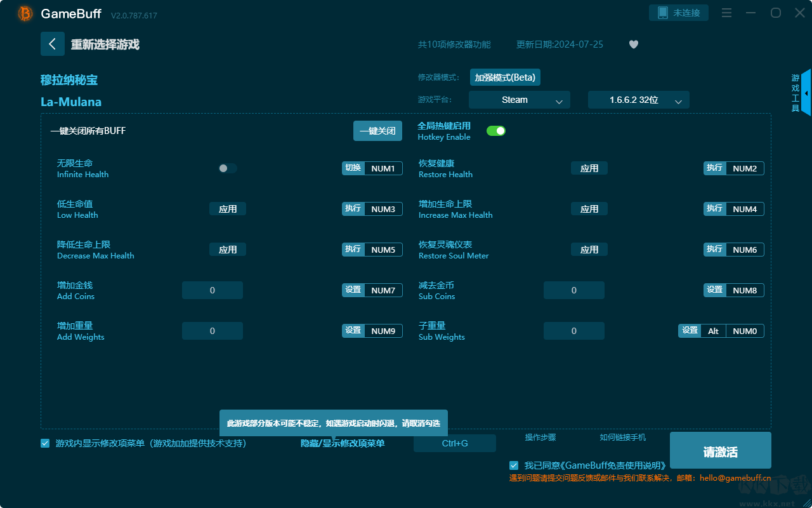This screenshot has height=508, width=812.
Task: Click the 更新日期:2024-07-25 text
Action: (x=560, y=44)
